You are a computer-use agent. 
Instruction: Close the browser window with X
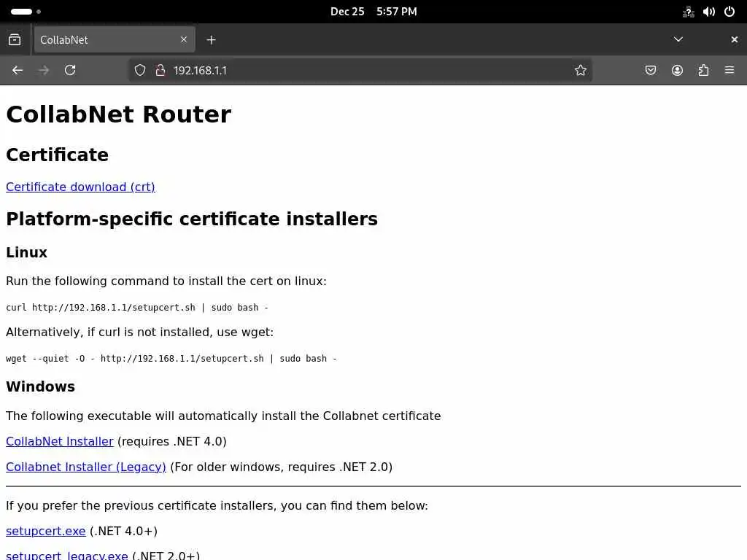(x=734, y=39)
